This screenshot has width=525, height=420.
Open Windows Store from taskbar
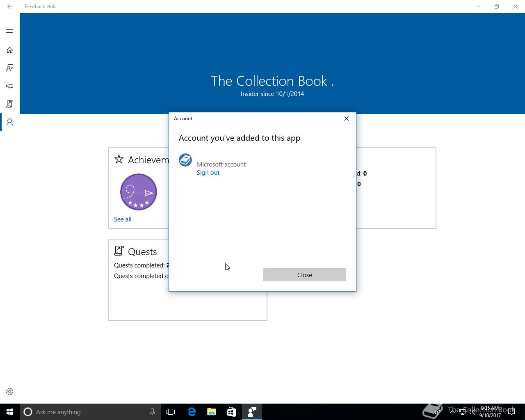point(232,412)
